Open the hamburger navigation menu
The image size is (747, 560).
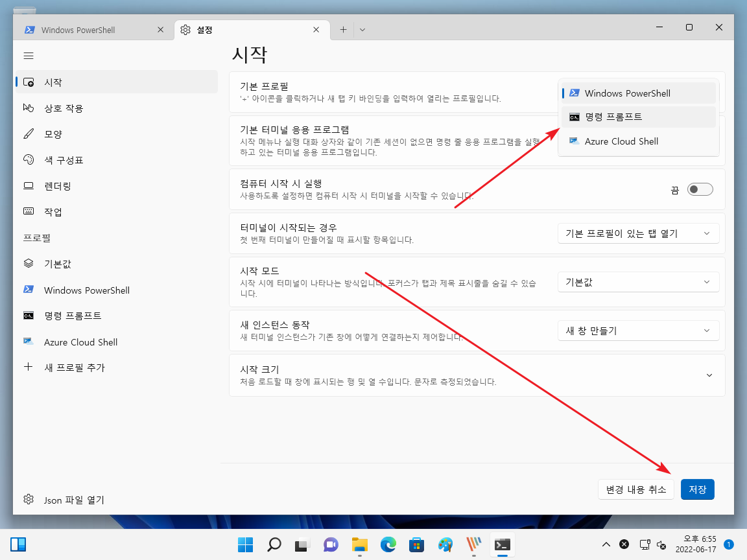coord(29,56)
